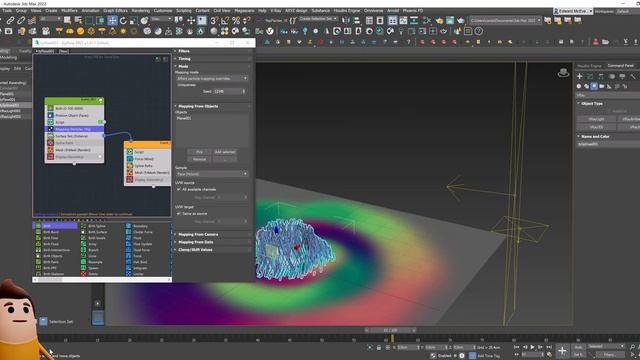
Task: Collapse the Mapping From Objects rollout
Action: point(213,106)
